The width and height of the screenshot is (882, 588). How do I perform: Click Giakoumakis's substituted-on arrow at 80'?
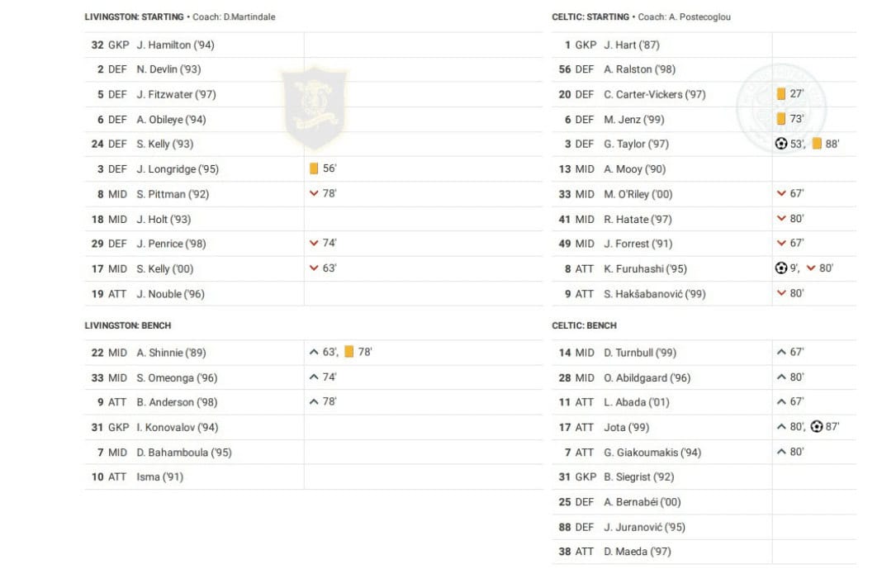[x=781, y=452]
